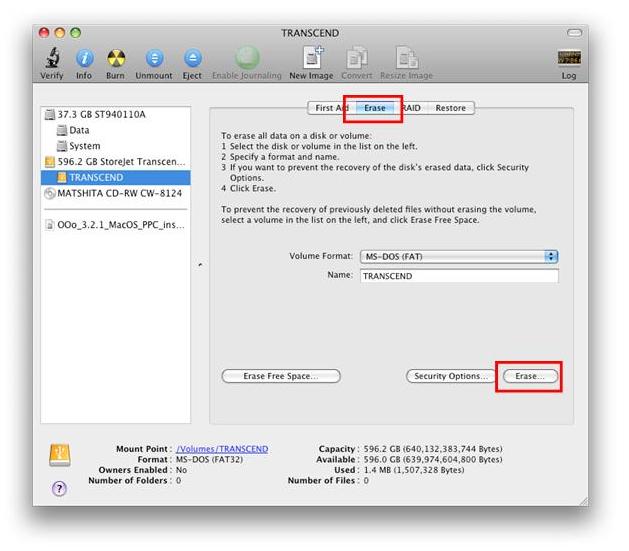Create a New Image from toolbar
This screenshot has height=551, width=629.
[x=312, y=58]
